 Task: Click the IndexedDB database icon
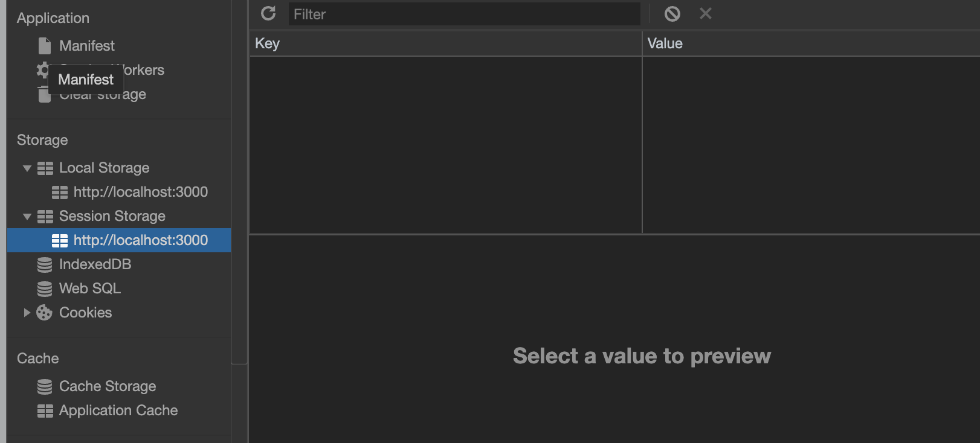tap(44, 264)
